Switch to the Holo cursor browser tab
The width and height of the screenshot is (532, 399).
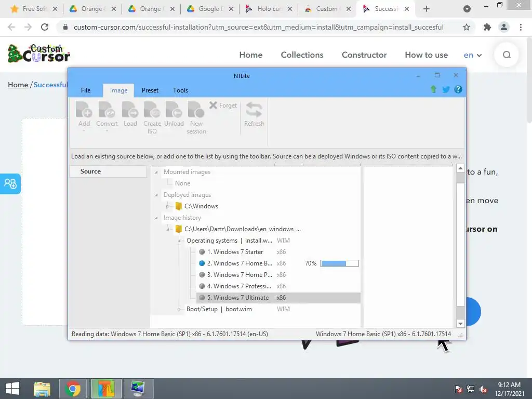pyautogui.click(x=269, y=9)
